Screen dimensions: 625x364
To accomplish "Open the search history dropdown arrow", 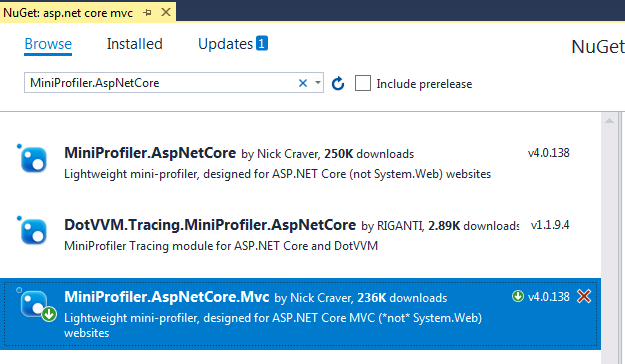I will coord(318,83).
